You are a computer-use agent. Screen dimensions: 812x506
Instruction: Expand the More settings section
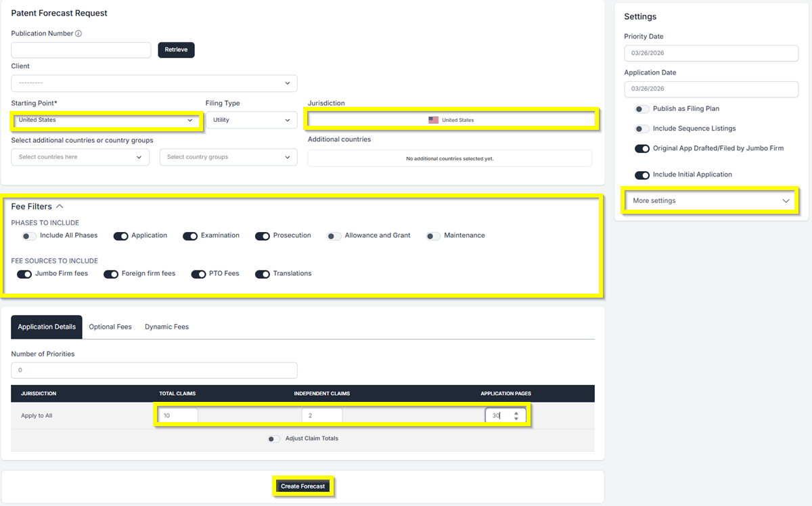pos(710,201)
